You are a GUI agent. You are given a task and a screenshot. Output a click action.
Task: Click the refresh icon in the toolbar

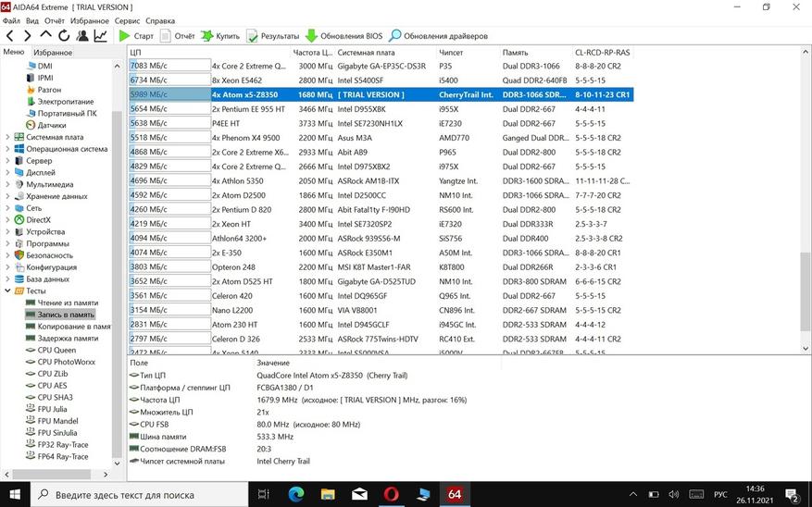[x=64, y=36]
